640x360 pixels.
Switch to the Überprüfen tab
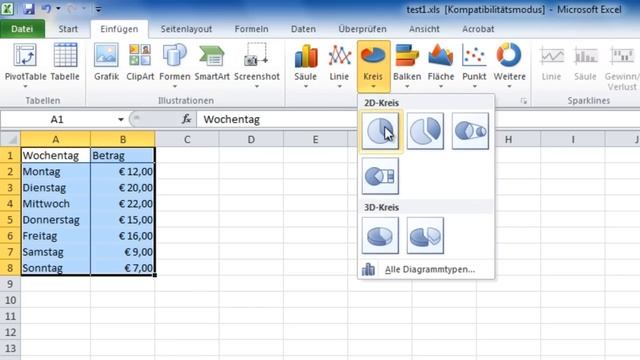point(362,29)
